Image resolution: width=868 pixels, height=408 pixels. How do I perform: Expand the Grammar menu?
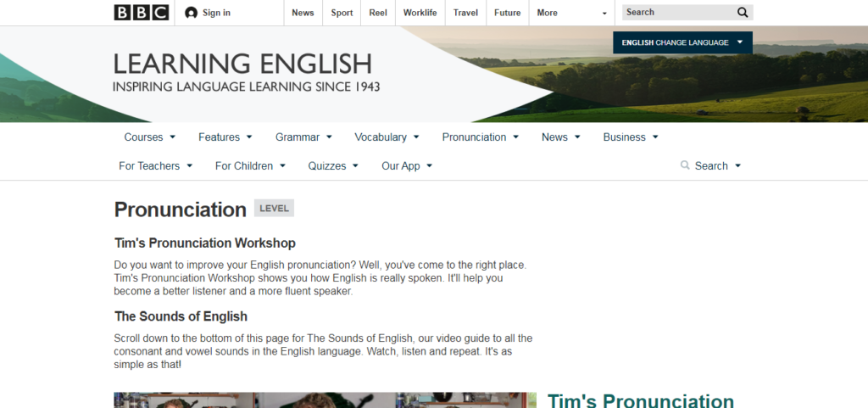[x=303, y=137]
